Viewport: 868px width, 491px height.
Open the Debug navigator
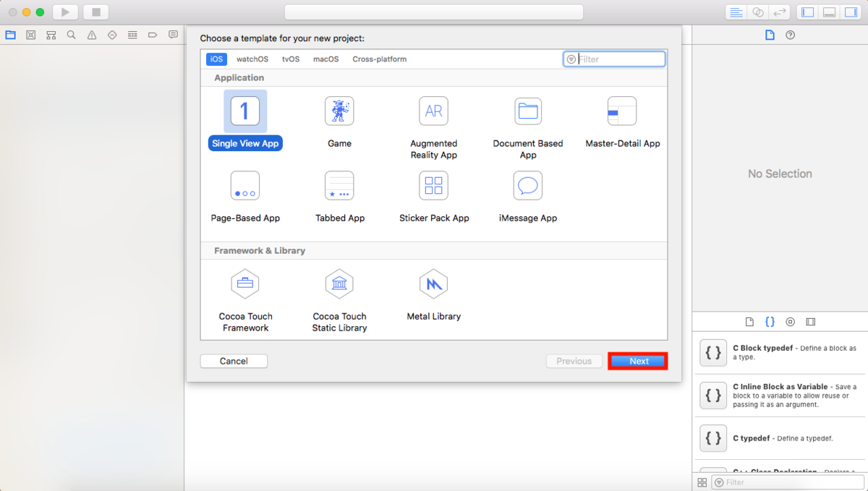[x=132, y=35]
